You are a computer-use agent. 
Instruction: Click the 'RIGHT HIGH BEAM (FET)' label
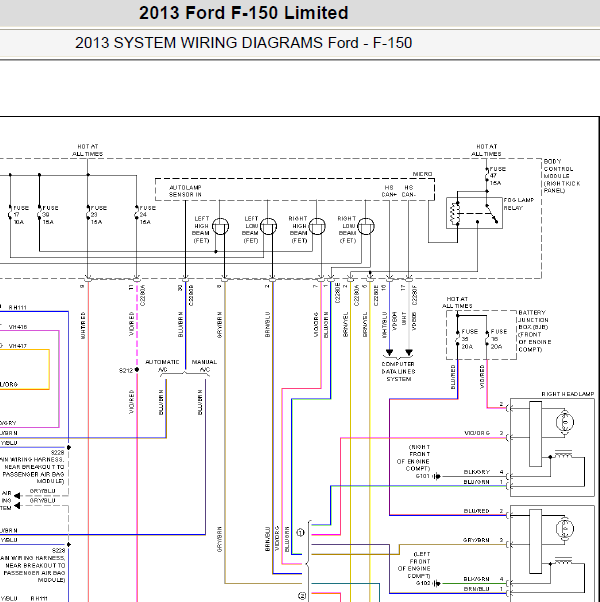[x=298, y=230]
